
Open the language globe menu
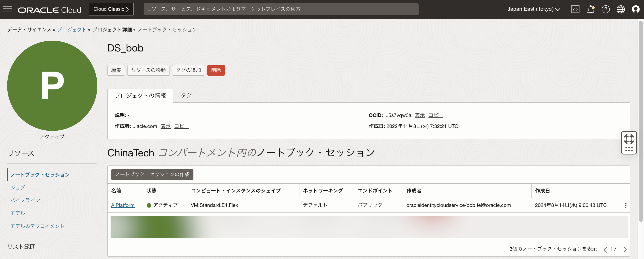click(x=621, y=9)
